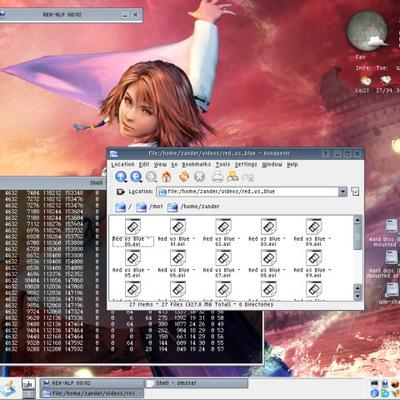Click the Konqueror titlebar help question mark button
This screenshot has height=400, width=400.
(325, 154)
